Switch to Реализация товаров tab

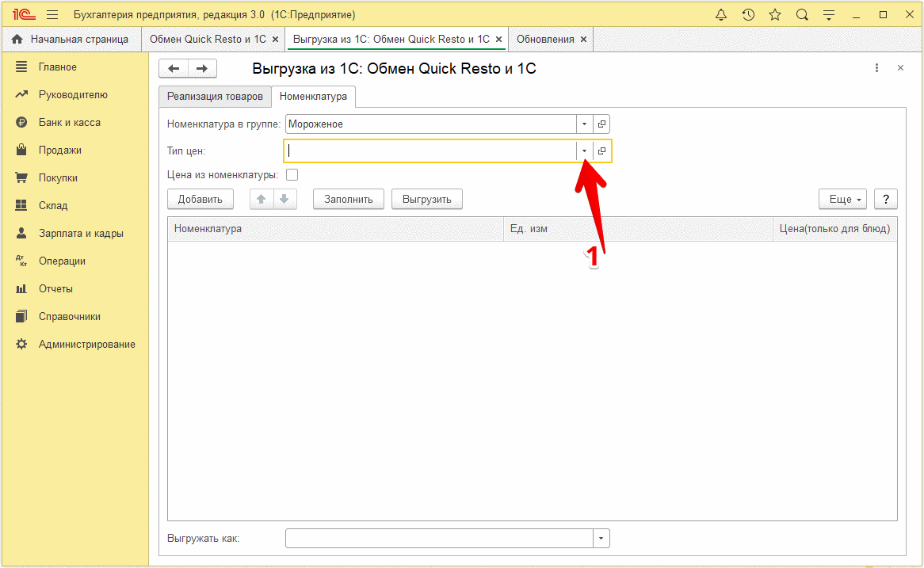point(215,97)
